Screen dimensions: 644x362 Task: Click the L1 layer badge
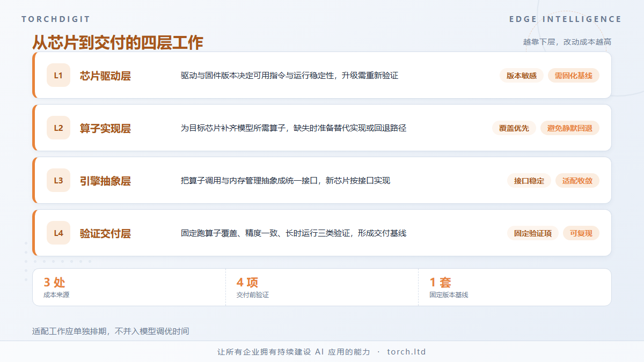coord(58,76)
